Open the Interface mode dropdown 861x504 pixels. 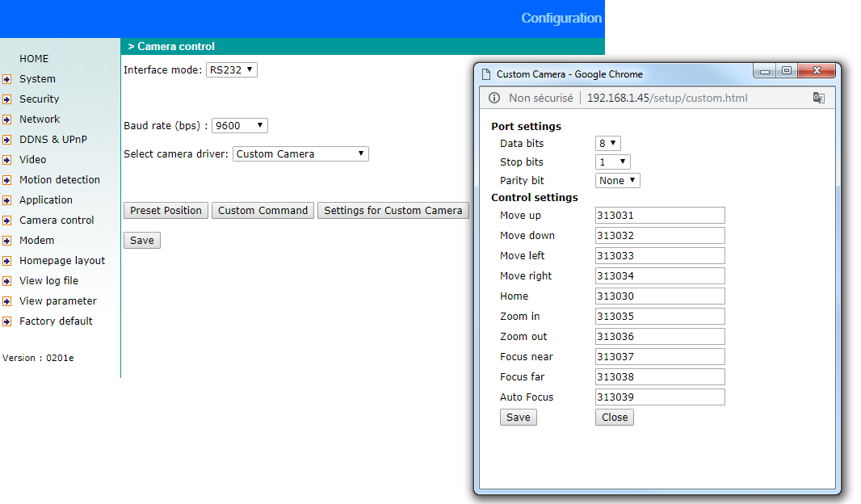point(232,70)
